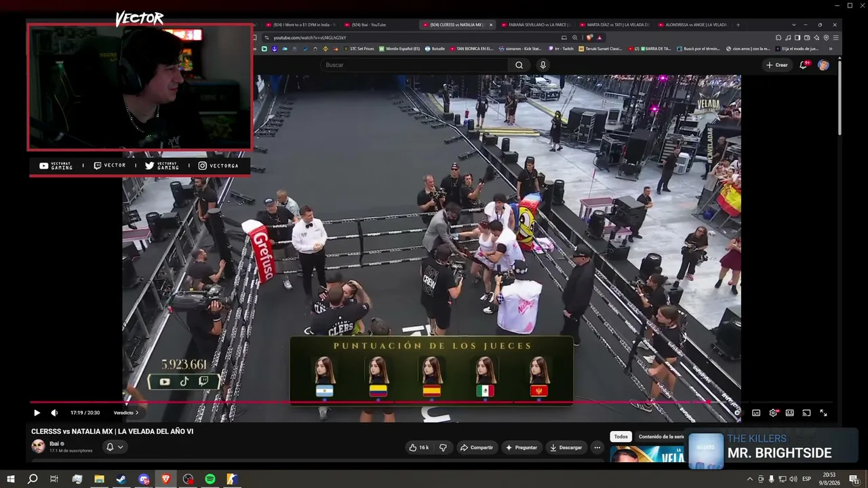Open the taskbar clock and calendar
The height and width of the screenshot is (488, 868).
[x=829, y=479]
